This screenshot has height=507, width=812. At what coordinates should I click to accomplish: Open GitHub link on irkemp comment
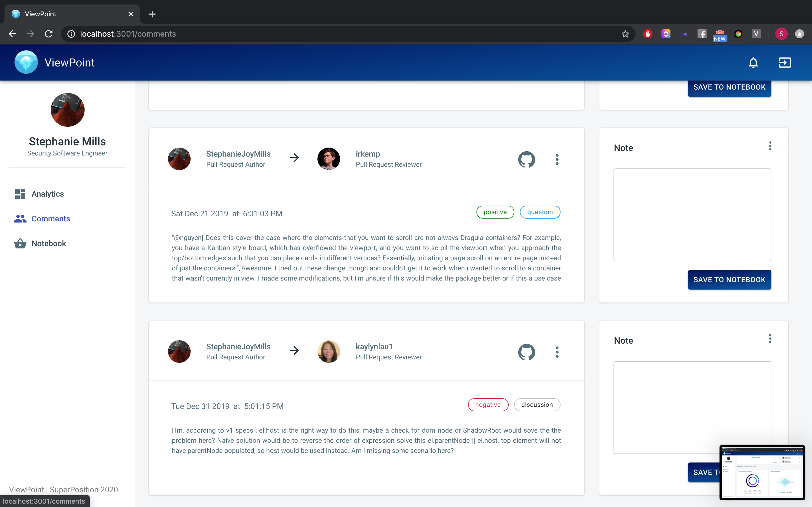click(x=526, y=159)
